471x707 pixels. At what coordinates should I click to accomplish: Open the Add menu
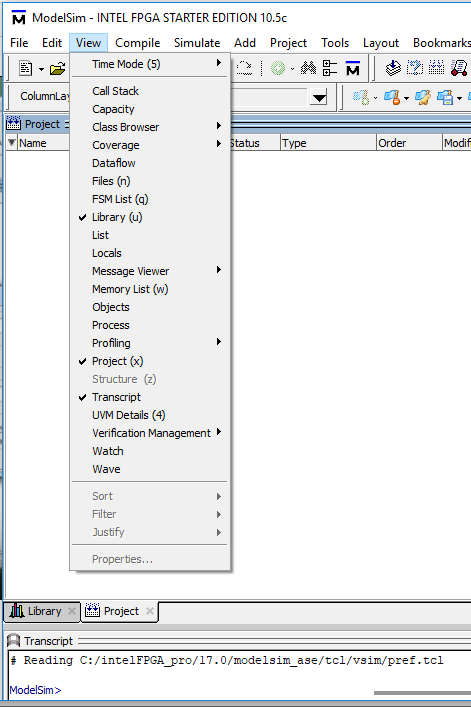(x=245, y=43)
